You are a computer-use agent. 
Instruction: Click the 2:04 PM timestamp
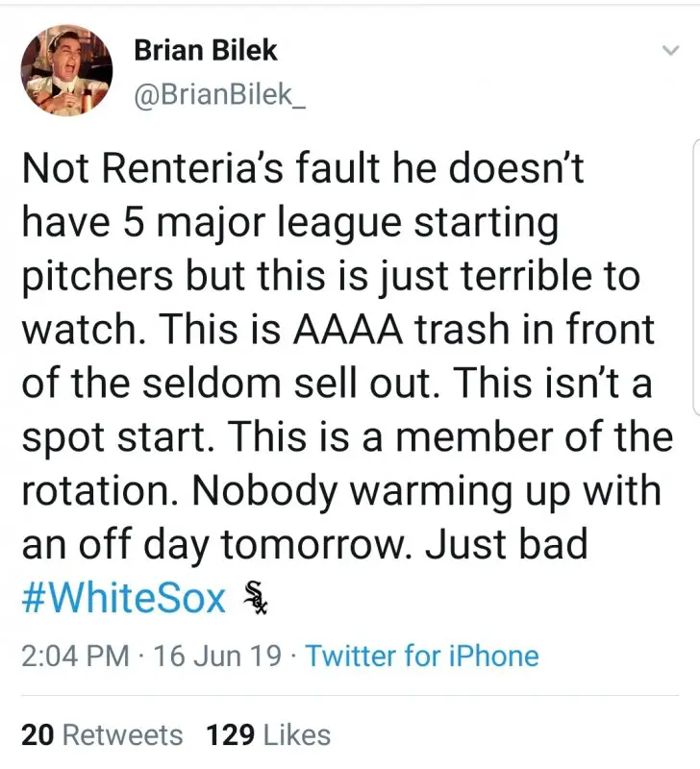point(75,656)
